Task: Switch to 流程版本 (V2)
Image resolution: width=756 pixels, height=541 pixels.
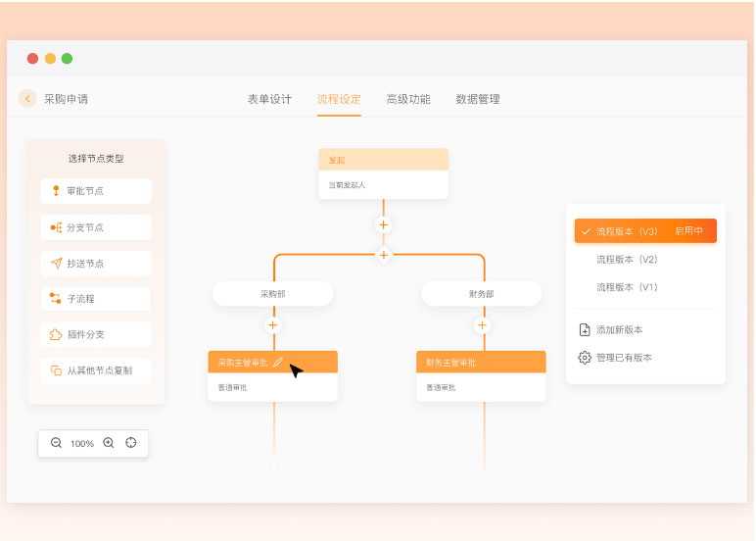Action: click(627, 260)
